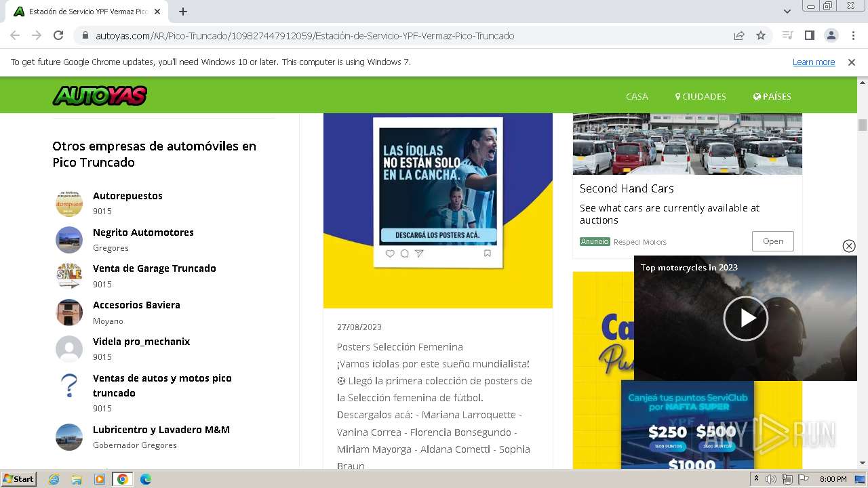Play the Top motorcycles in 2023 video
Viewport: 868px width, 488px height.
click(746, 318)
